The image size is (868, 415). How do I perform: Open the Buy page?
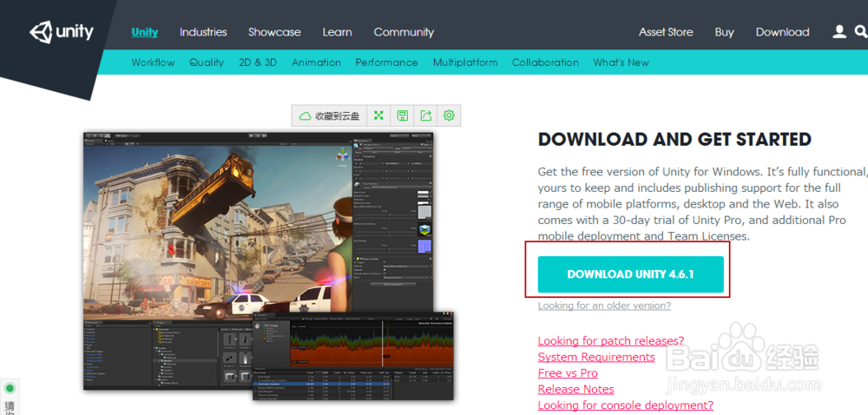pos(724,32)
